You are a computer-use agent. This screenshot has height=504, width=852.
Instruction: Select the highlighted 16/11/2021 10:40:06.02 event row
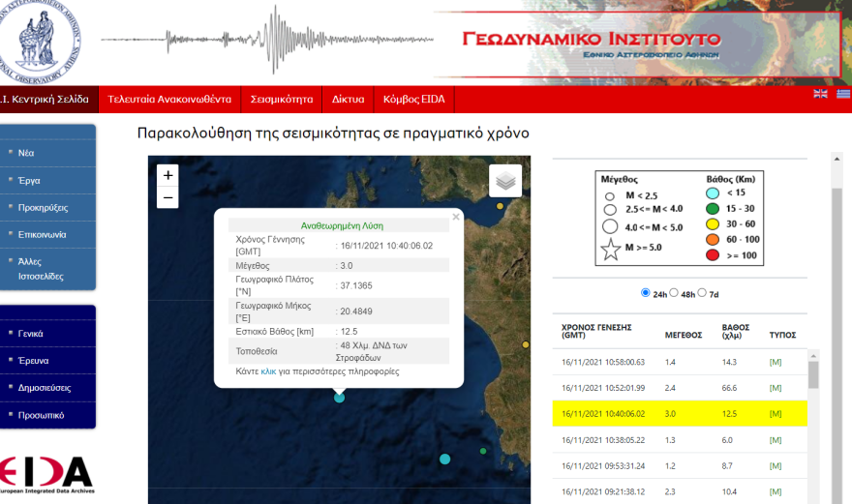[680, 414]
